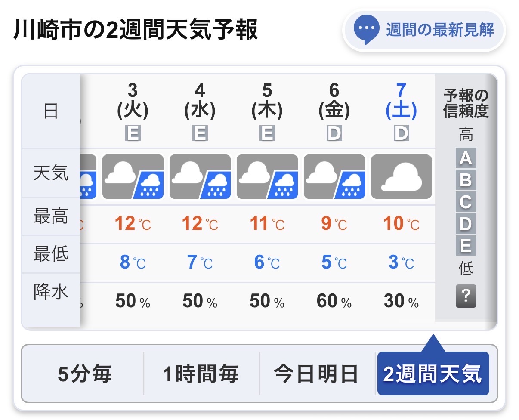Select the 2週間天気 tab
519x420 pixels.
click(433, 374)
